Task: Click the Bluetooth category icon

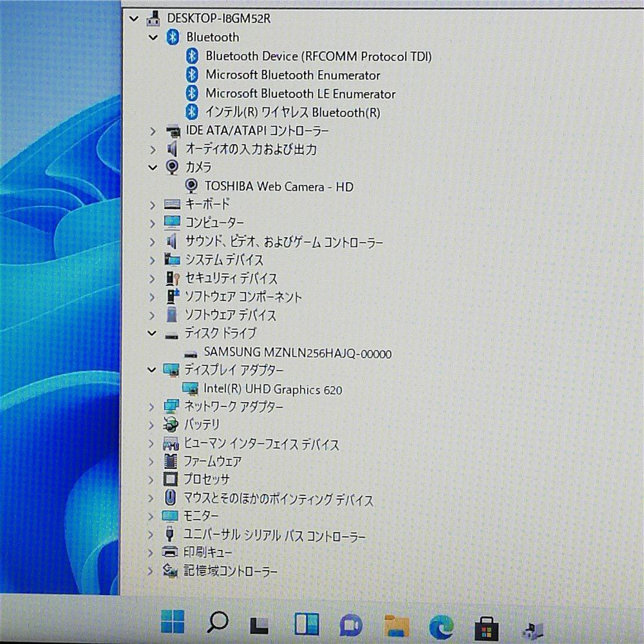Action: tap(173, 37)
